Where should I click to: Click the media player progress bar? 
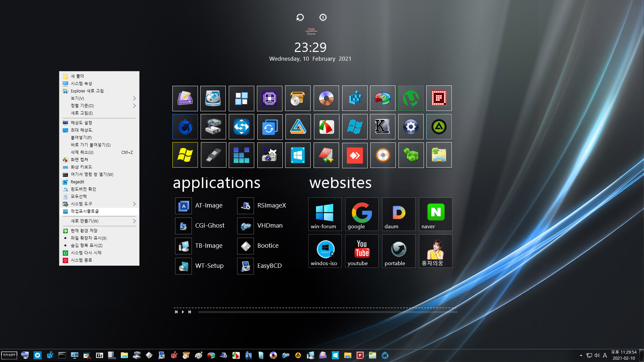click(328, 312)
